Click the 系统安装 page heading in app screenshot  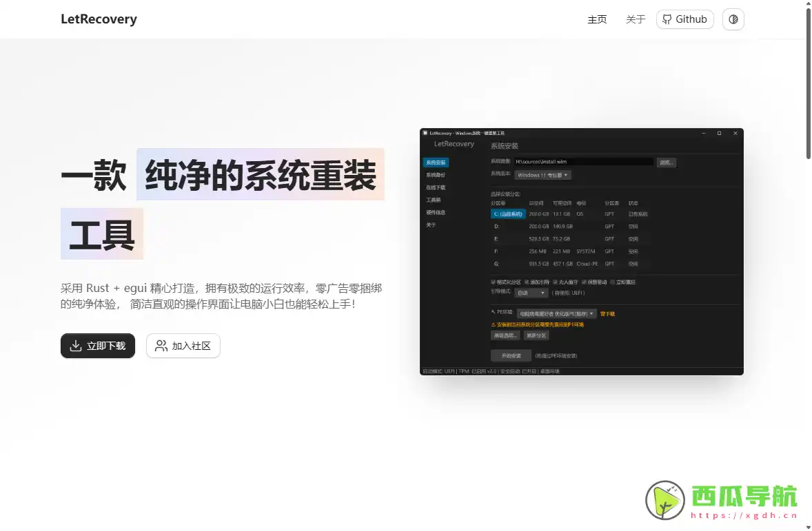point(505,146)
